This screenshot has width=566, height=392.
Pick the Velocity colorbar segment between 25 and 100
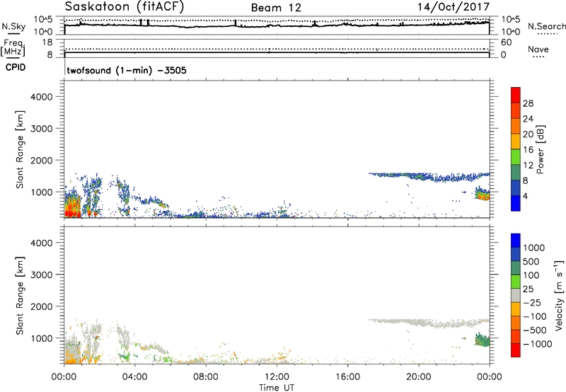[516, 282]
